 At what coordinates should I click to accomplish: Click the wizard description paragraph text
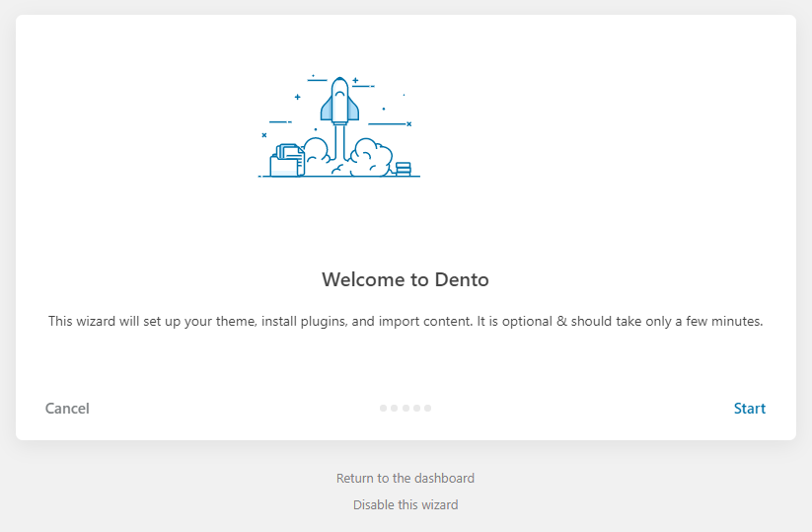tap(406, 322)
